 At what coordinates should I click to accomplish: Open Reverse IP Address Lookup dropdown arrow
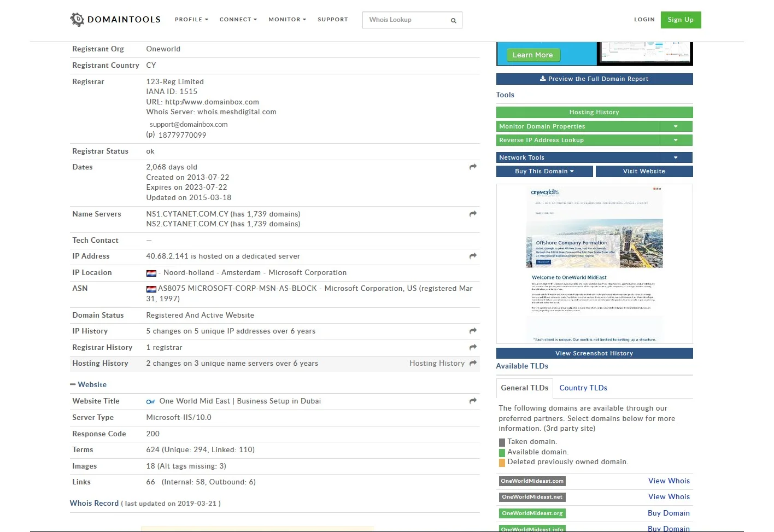(x=676, y=140)
